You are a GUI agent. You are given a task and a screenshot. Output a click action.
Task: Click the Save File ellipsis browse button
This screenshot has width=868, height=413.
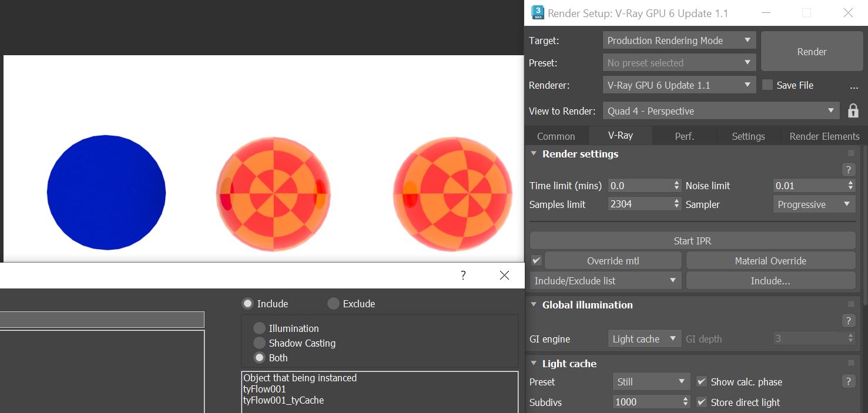[x=854, y=86]
